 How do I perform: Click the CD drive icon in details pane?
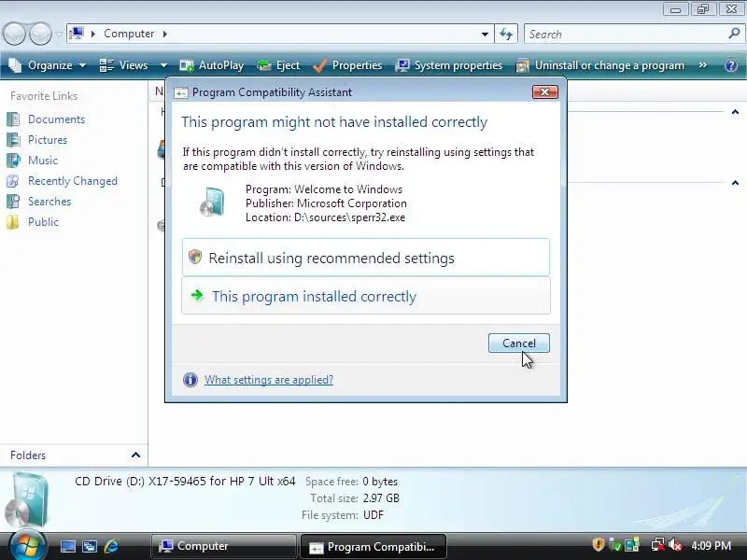[x=28, y=499]
